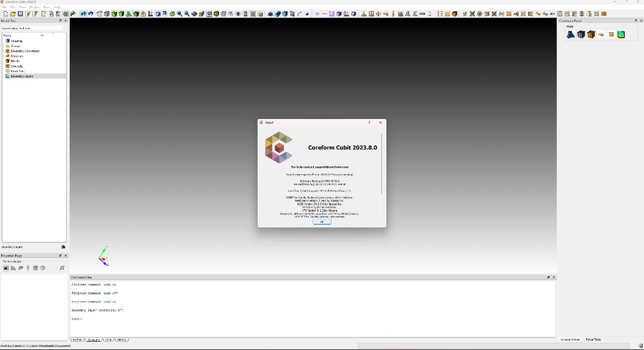Click the green meshed pyramid toolbar icon
The image size is (644, 350).
point(128,14)
